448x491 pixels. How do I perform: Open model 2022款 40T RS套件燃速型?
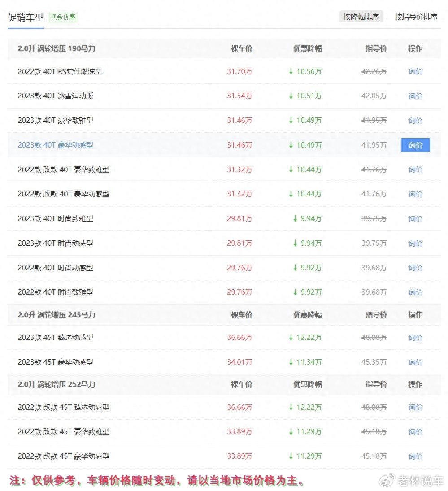coord(60,71)
